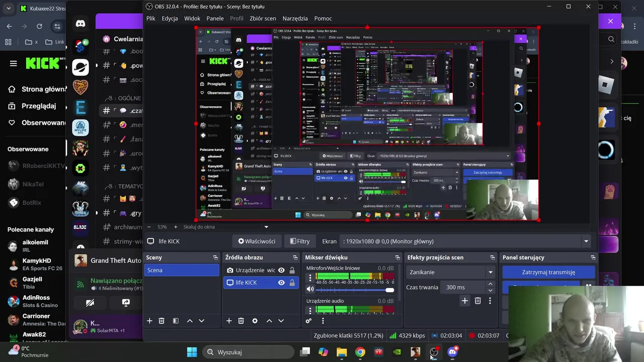Viewport: 644px width, 362px height.
Task: Turn on camera in Discord voice panel
Action: [x=90, y=303]
